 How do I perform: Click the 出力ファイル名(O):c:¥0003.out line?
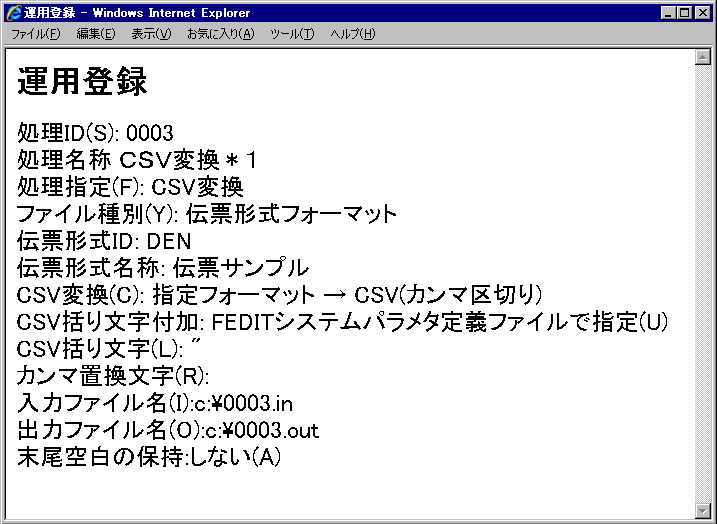[x=168, y=430]
